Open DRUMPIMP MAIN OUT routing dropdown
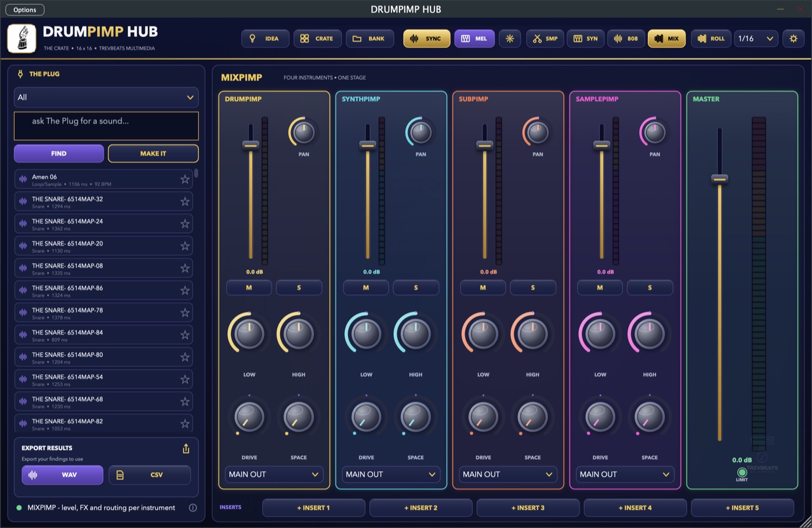This screenshot has width=812, height=528. (274, 474)
